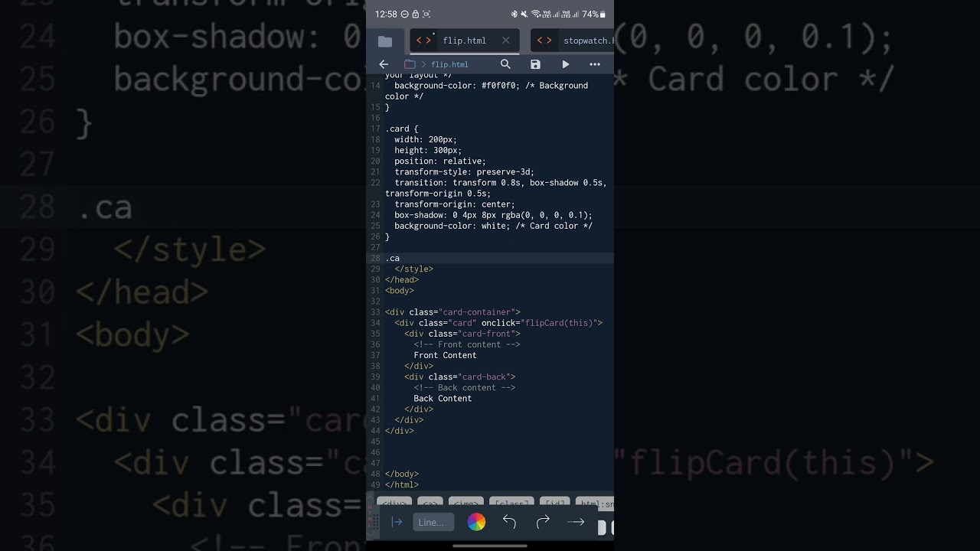Viewport: 980px width, 551px height.
Task: Insert the html:sn snippet
Action: coord(596,504)
